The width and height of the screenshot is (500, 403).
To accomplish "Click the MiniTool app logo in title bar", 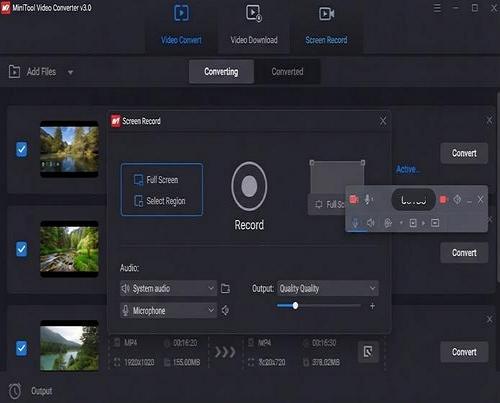I will pos(6,8).
